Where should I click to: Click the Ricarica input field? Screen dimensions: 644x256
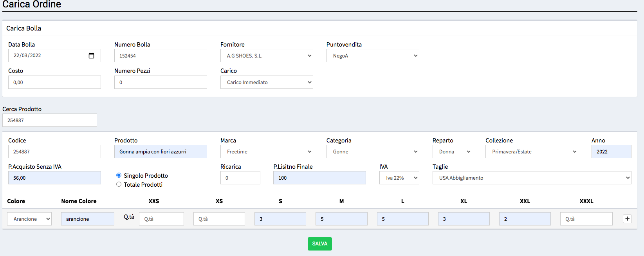coord(240,178)
